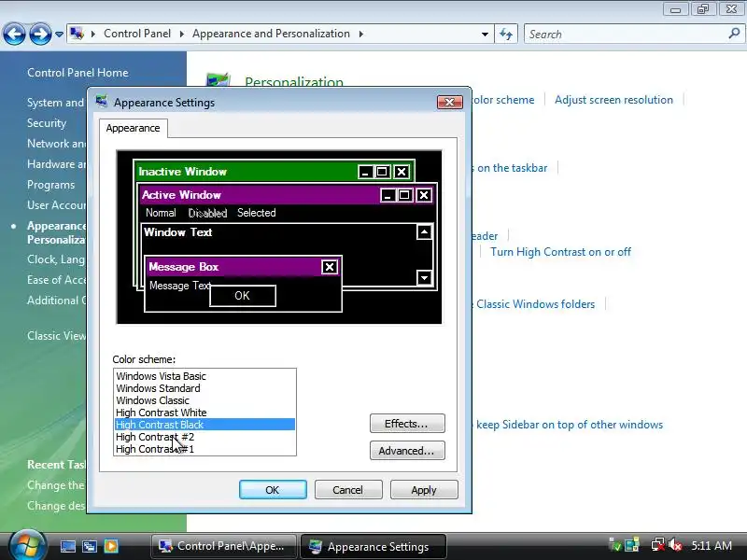Open Programs in the sidebar
747x560 pixels.
(51, 185)
